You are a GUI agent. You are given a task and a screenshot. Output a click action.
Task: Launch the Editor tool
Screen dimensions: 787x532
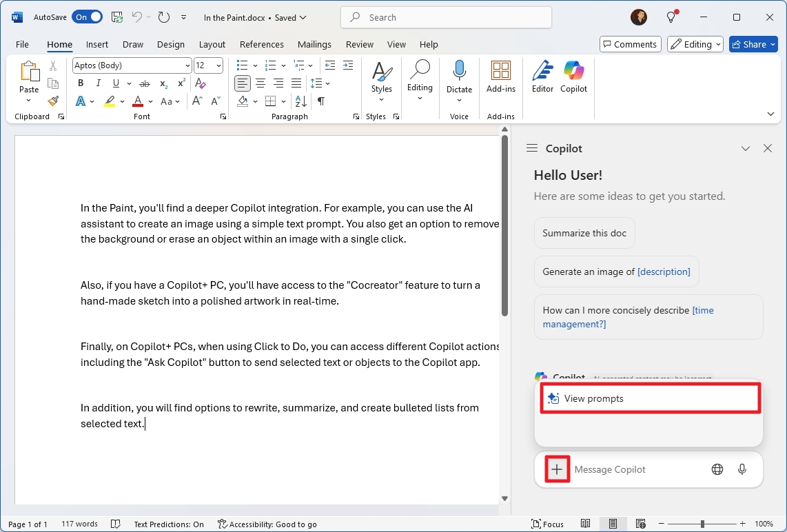click(x=542, y=78)
